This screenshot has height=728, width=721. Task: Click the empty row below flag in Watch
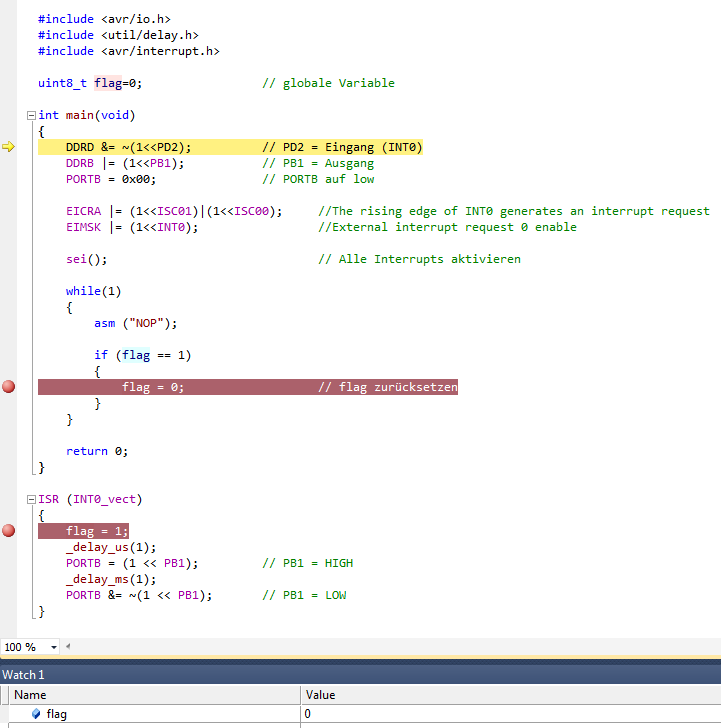point(150,725)
